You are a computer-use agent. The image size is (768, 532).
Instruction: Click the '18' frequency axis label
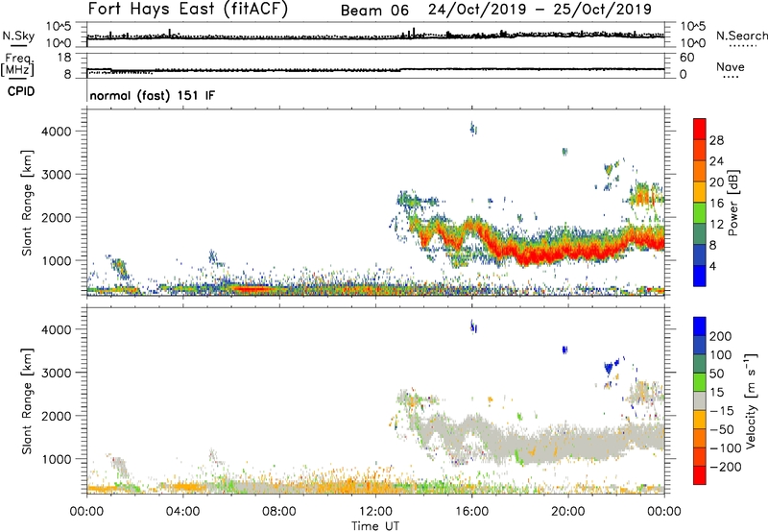click(x=63, y=58)
